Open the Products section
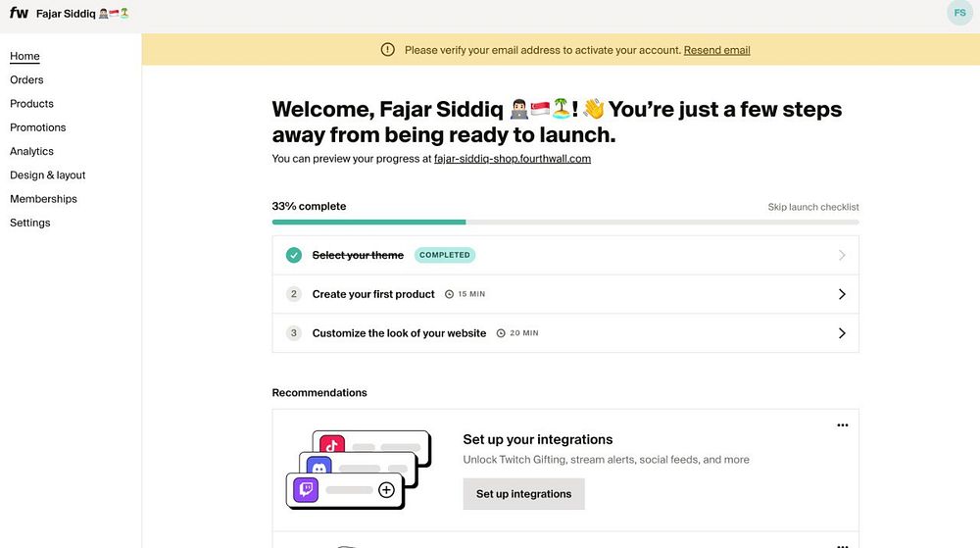Screen dimensions: 980x548 tap(31, 104)
